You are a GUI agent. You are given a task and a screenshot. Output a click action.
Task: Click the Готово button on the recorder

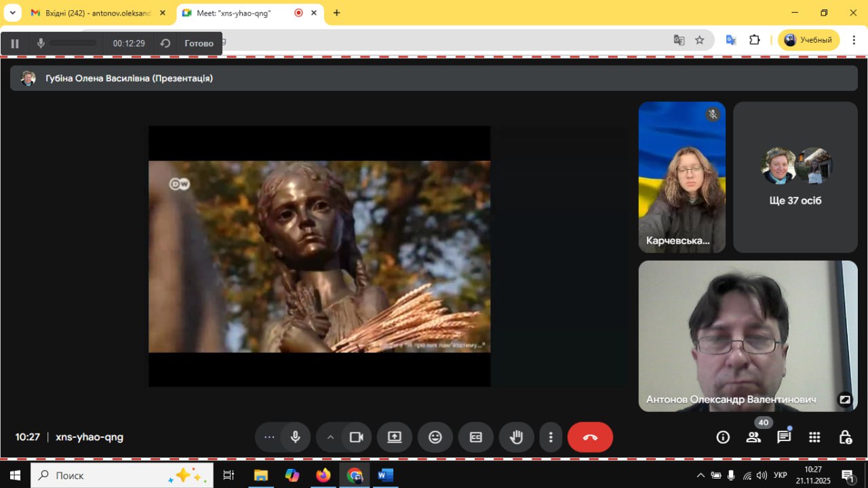199,43
